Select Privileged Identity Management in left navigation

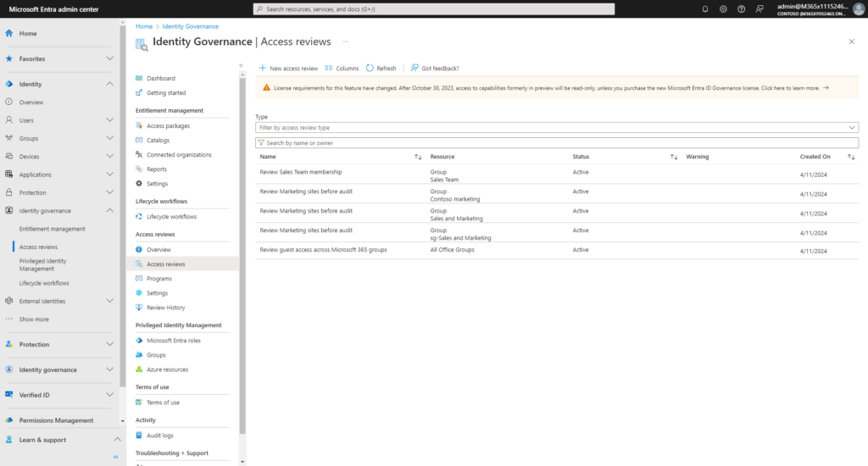pos(42,264)
